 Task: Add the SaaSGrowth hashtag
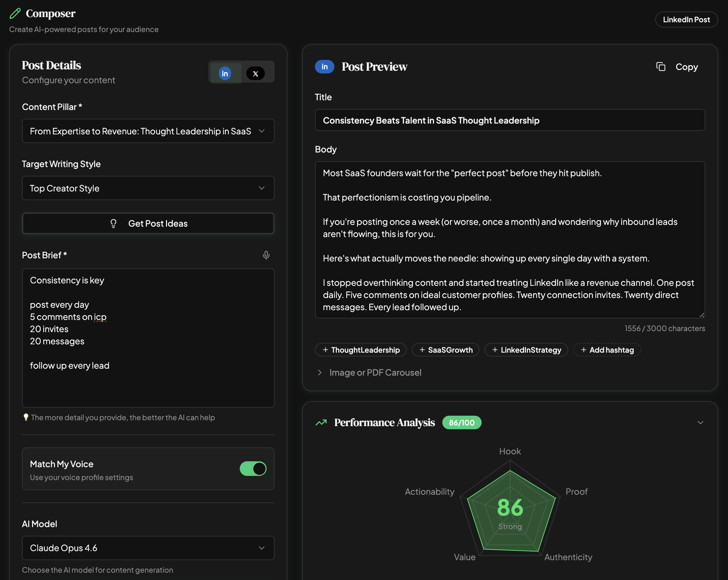click(445, 350)
